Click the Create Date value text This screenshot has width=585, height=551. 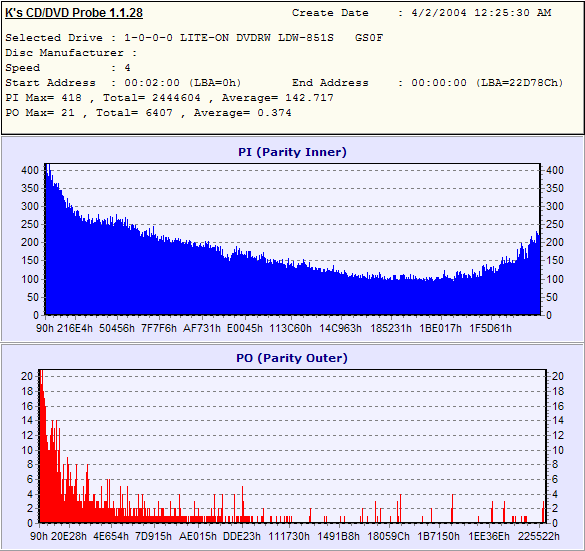[x=481, y=13]
